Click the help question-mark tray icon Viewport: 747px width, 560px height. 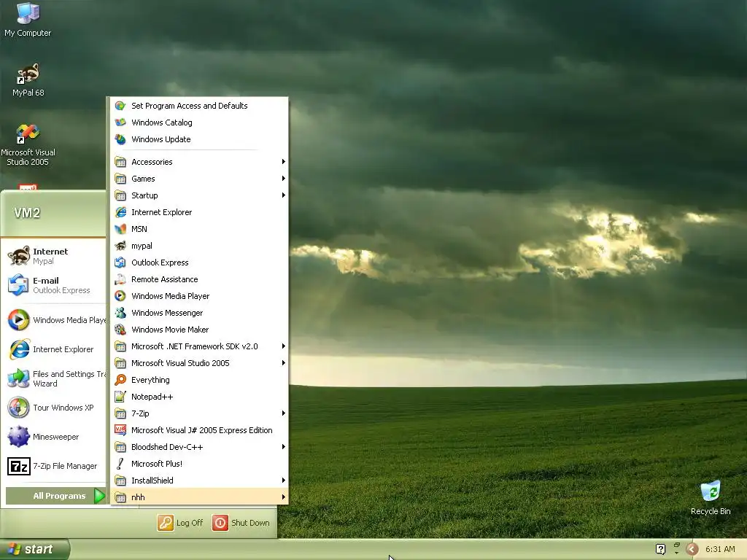click(660, 549)
